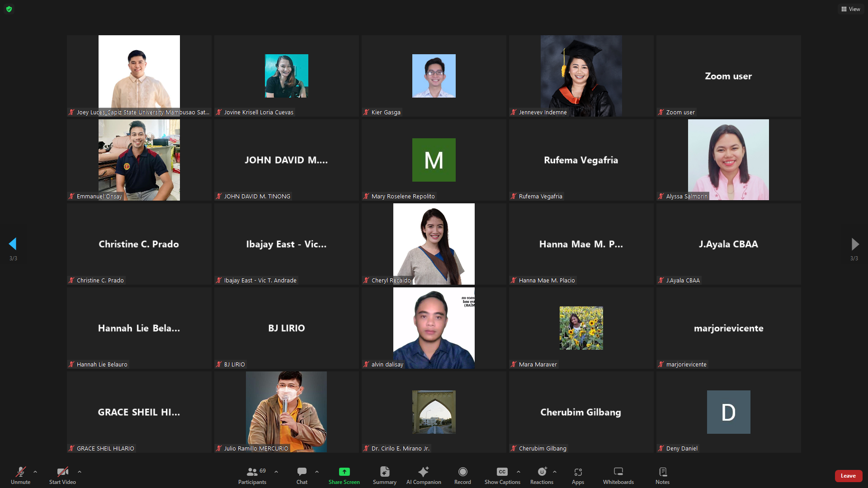This screenshot has height=488, width=868.
Task: Open the Whiteboards tool
Action: click(618, 475)
